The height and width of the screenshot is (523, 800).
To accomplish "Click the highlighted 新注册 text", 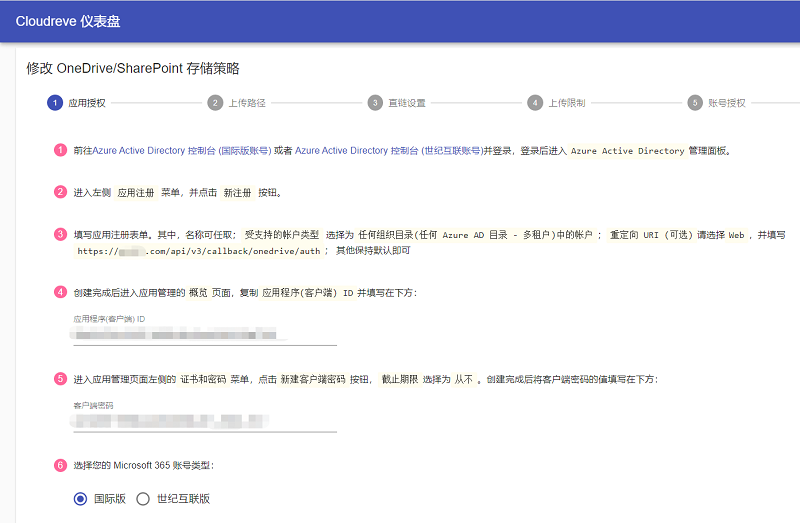I will tap(237, 193).
